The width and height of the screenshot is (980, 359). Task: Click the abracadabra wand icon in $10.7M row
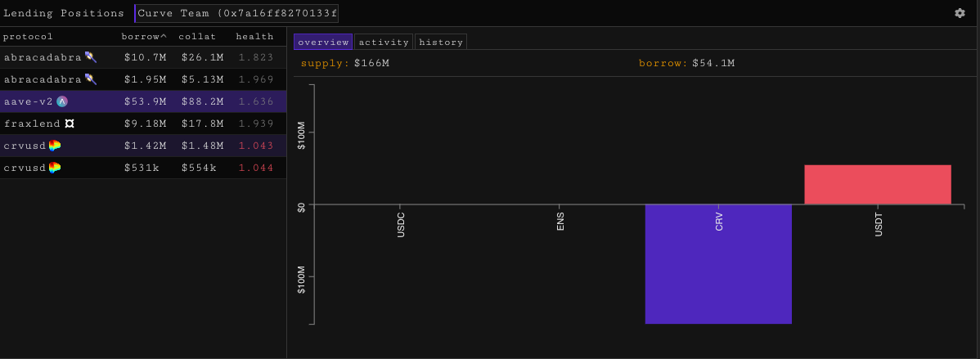[x=91, y=57]
